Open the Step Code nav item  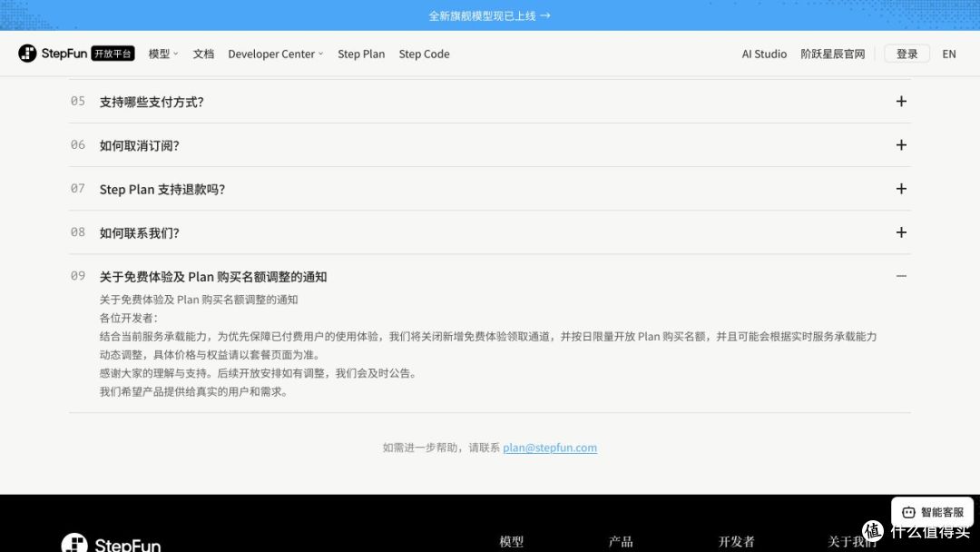click(425, 54)
